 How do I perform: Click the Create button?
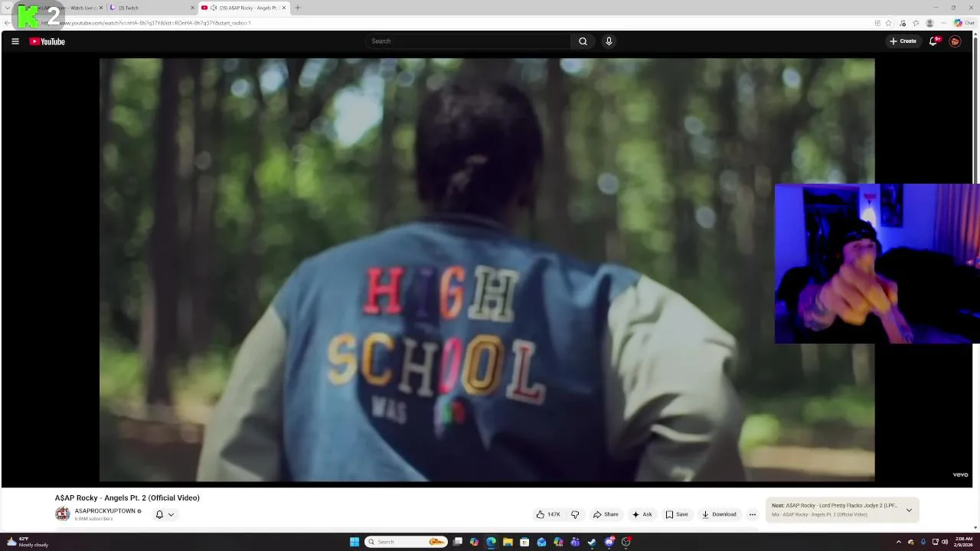coord(903,41)
